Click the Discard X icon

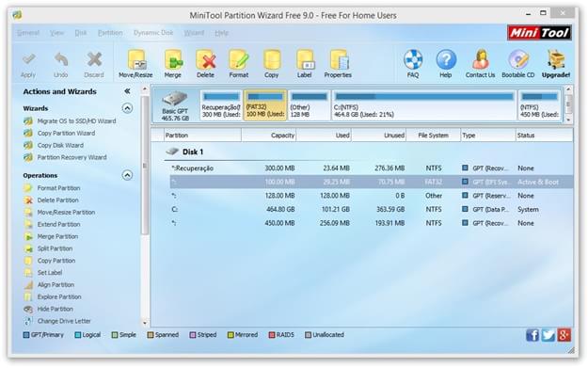pyautogui.click(x=94, y=59)
